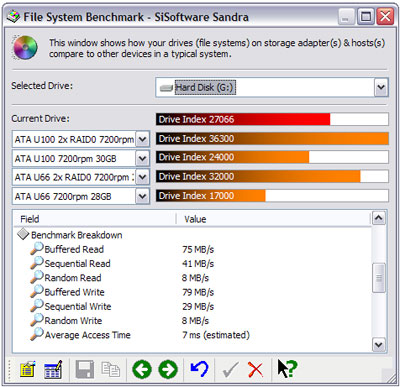Click the list scroll up arrow

click(x=379, y=218)
